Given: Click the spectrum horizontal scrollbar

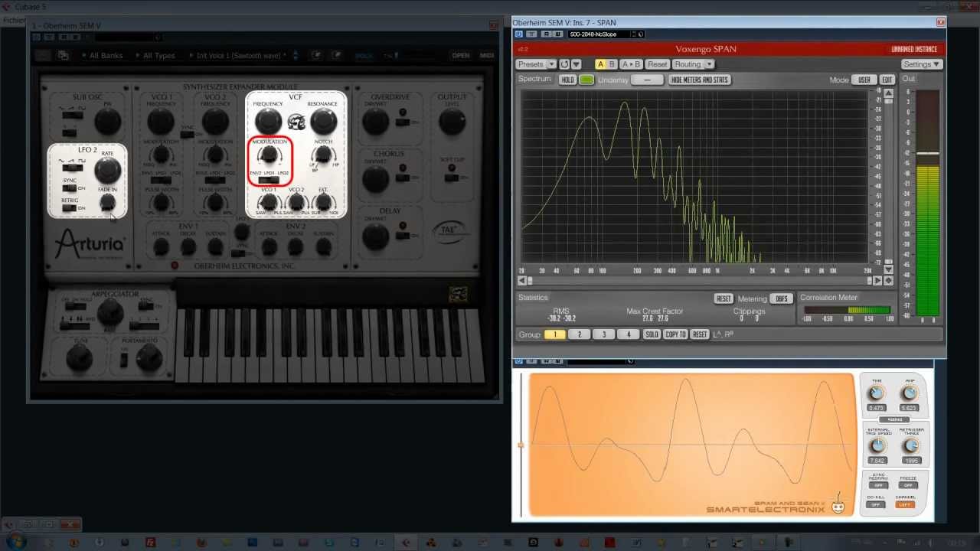Looking at the screenshot, I should 700,281.
